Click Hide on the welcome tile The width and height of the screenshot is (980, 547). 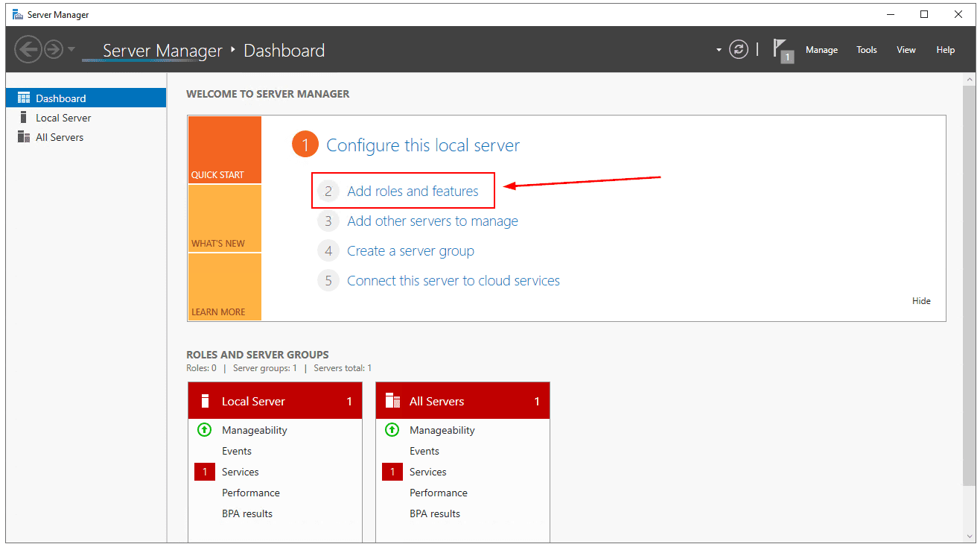coord(921,301)
